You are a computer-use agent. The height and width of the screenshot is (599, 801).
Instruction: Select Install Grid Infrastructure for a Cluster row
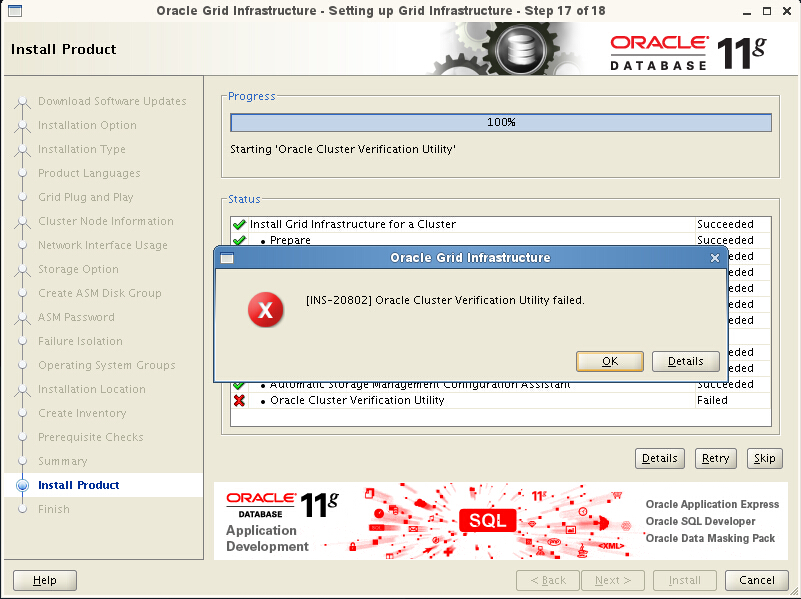point(501,224)
